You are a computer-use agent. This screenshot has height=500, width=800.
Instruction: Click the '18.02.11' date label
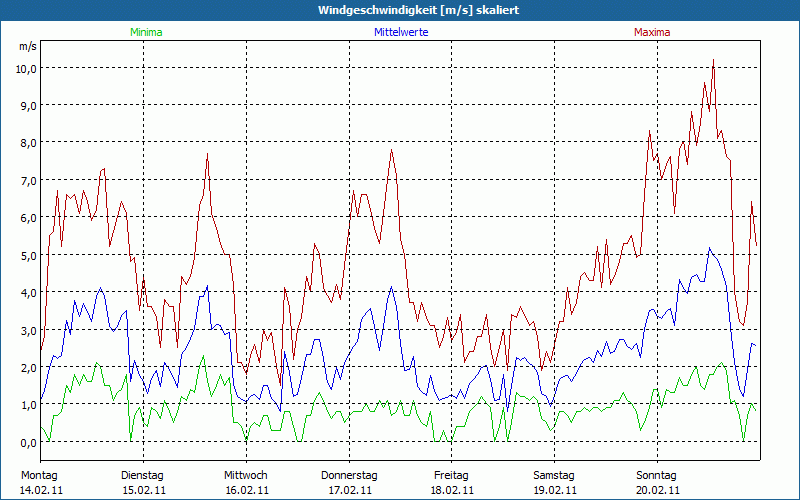[453, 490]
